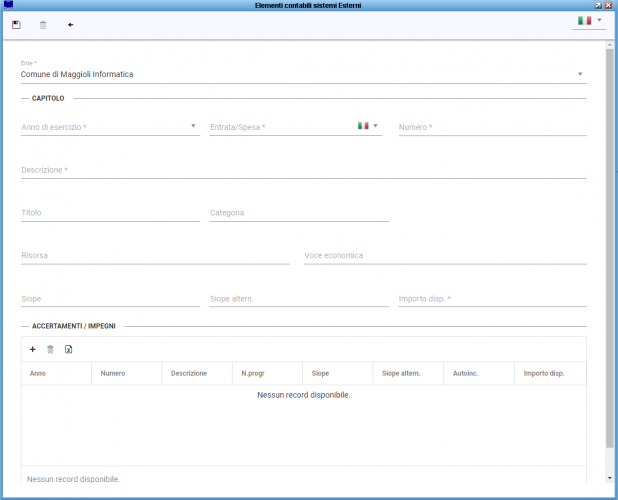Click the Italian flag in Entrata/Spesa field

click(x=363, y=126)
